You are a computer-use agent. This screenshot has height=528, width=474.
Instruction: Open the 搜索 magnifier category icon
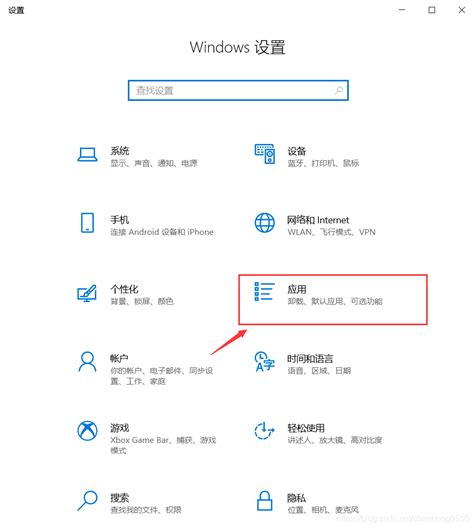pos(88,500)
